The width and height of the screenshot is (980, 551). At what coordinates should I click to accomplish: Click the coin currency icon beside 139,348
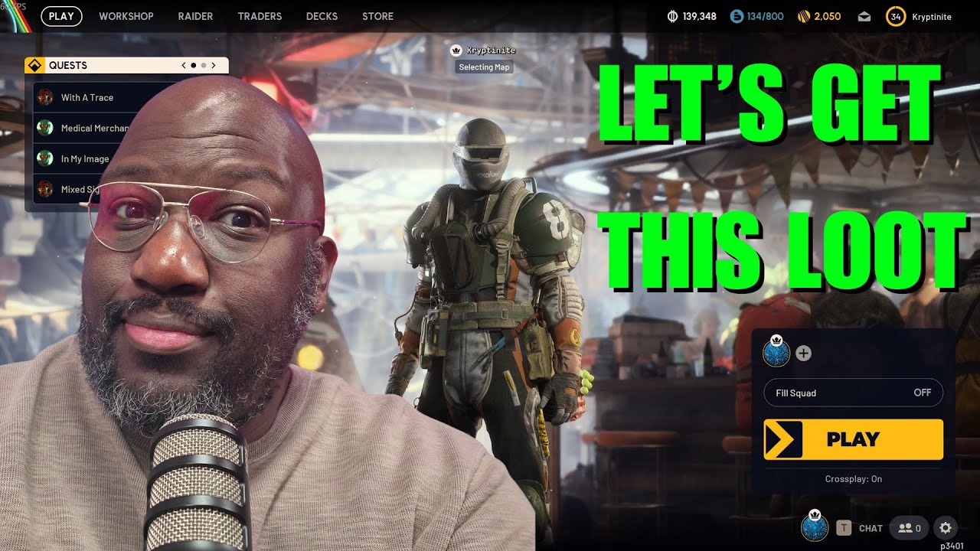pyautogui.click(x=673, y=16)
